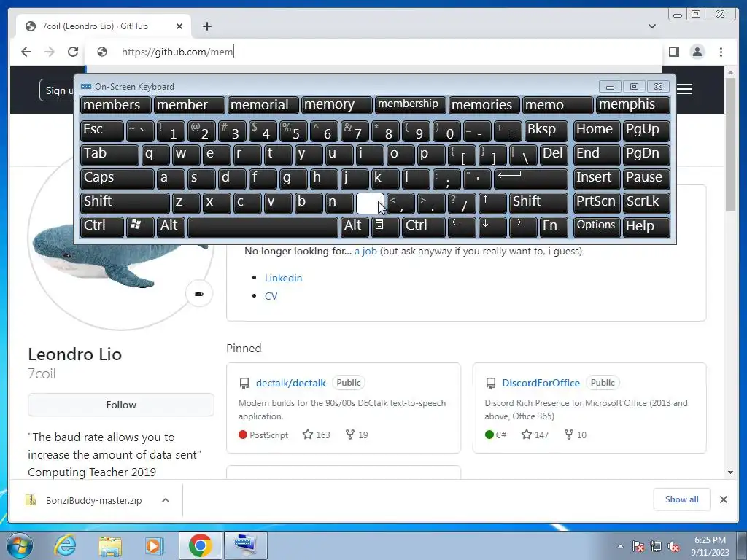This screenshot has width=747, height=560.
Task: Tap the Bksp key
Action: point(546,131)
